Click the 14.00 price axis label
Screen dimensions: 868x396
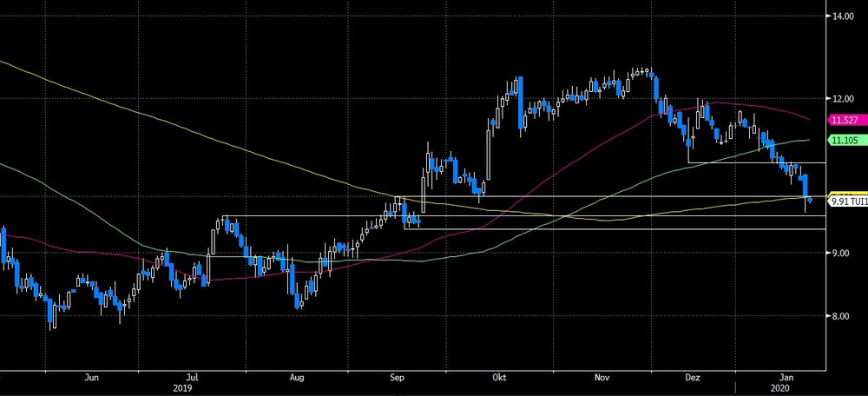pos(843,16)
